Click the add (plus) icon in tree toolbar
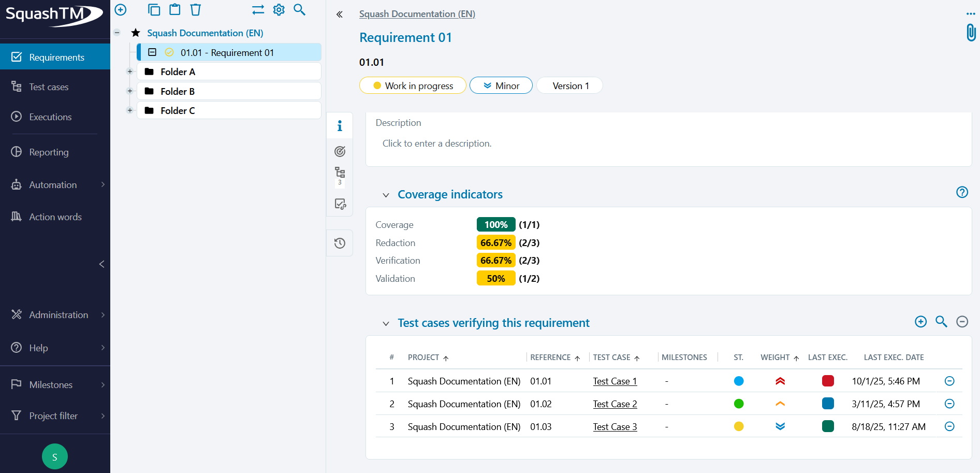 [x=121, y=9]
